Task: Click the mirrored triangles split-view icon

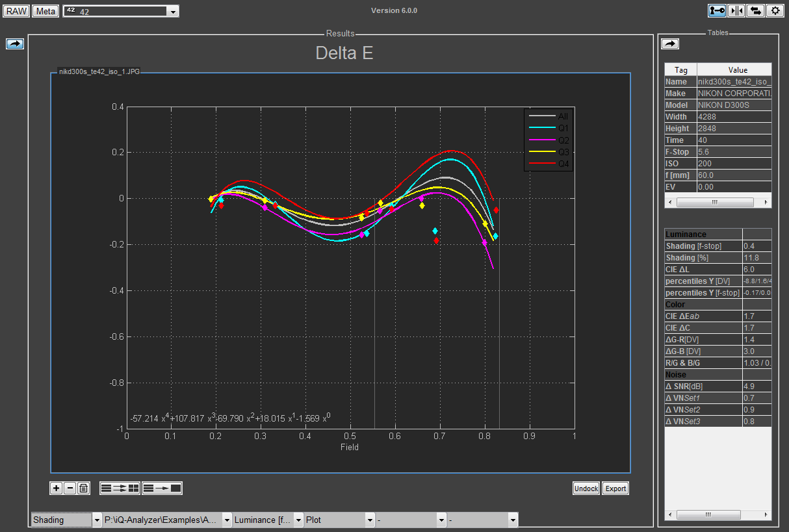Action: pyautogui.click(x=736, y=10)
